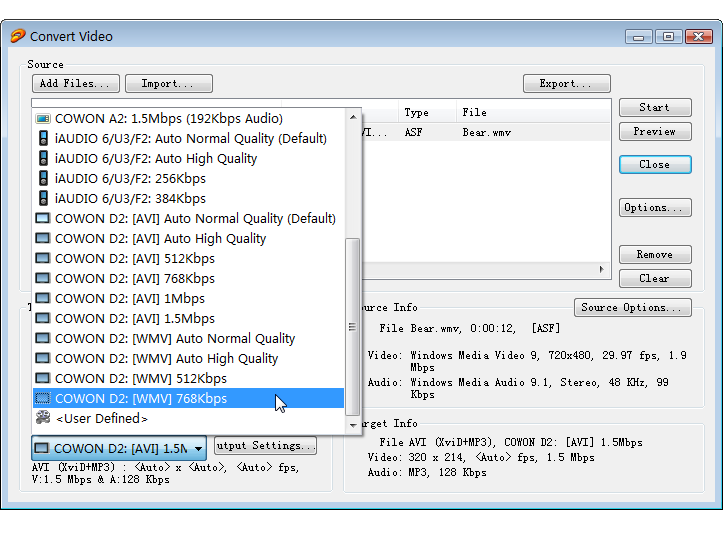Select COWON A2: 1.5Mbps (192Kbps Audio) preset
723x542 pixels.
click(x=189, y=119)
